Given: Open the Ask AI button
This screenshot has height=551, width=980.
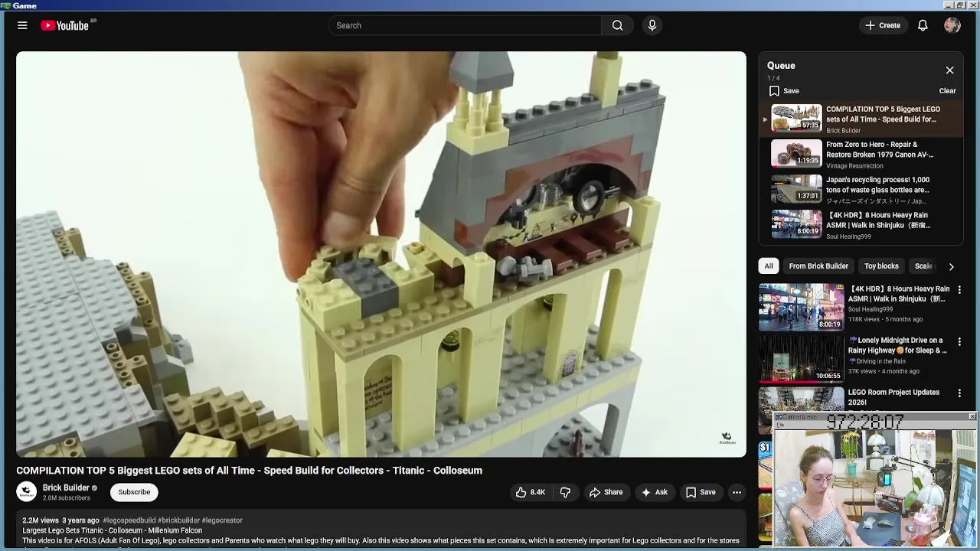Looking at the screenshot, I should (x=654, y=492).
